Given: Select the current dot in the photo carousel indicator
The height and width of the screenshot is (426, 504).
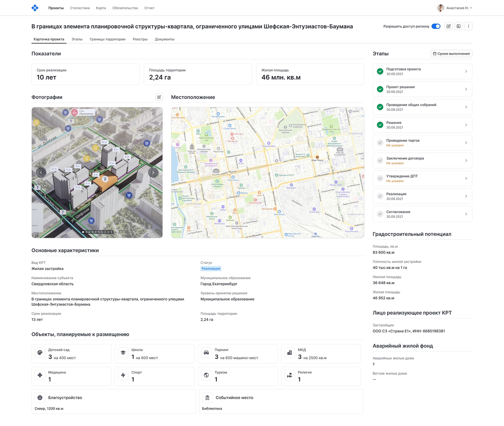Looking at the screenshot, I should coord(83,231).
